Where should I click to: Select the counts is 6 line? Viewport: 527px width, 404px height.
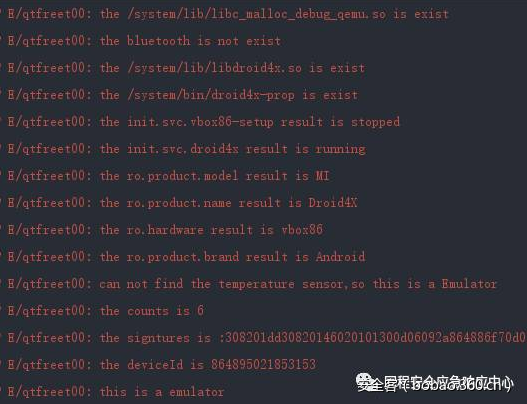pos(106,311)
